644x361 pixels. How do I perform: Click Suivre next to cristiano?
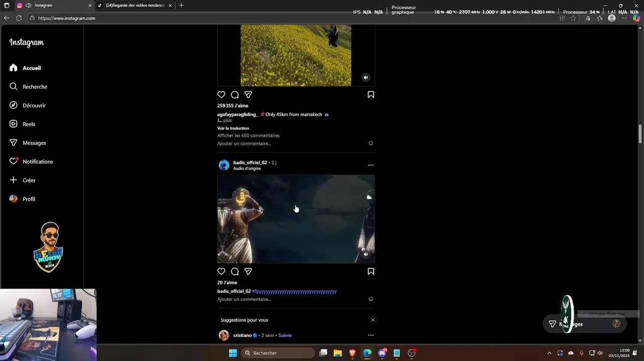click(x=285, y=335)
